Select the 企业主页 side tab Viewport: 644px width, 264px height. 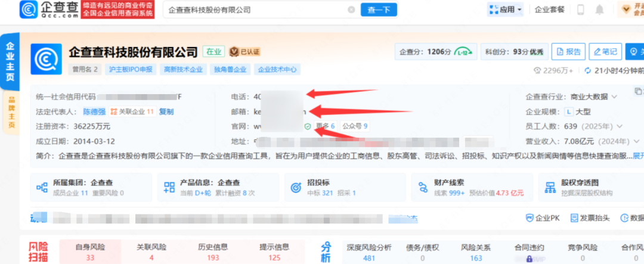click(x=10, y=61)
